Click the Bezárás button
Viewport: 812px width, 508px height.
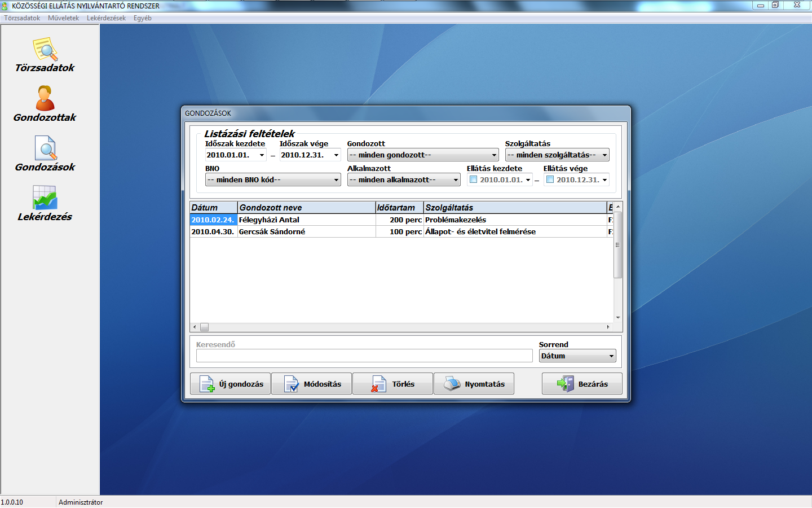582,384
